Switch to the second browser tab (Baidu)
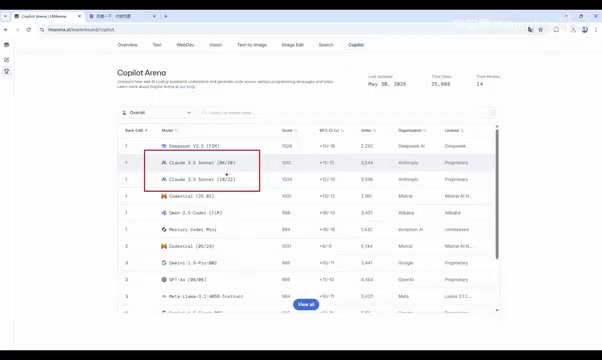This screenshot has width=602, height=360. point(122,16)
